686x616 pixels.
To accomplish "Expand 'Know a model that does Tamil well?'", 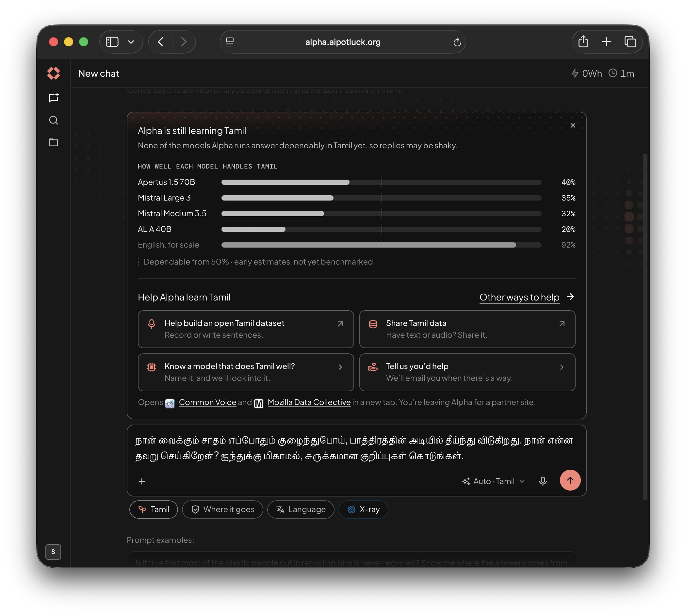I will [246, 372].
